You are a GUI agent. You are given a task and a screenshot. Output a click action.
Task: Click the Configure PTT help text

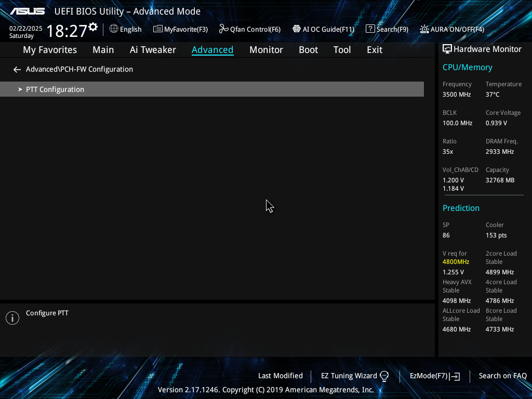(47, 313)
